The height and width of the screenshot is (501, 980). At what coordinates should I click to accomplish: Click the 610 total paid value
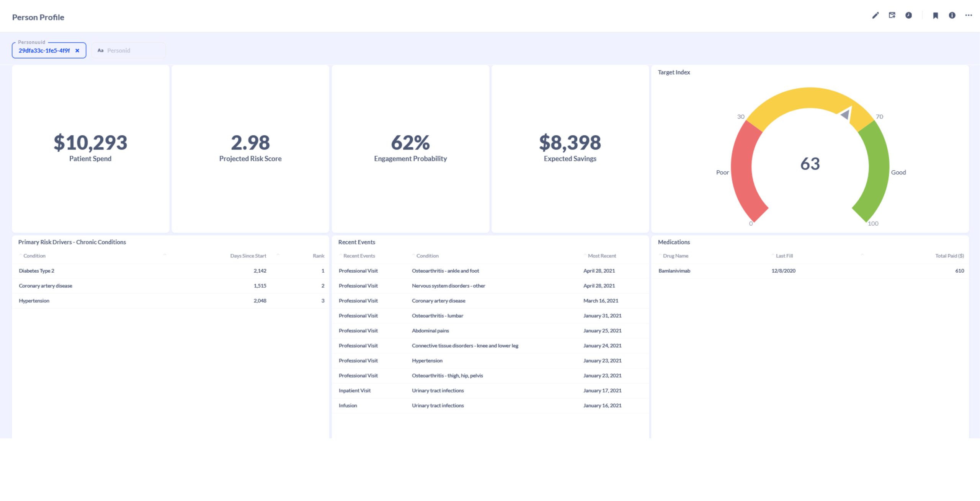[x=959, y=271]
